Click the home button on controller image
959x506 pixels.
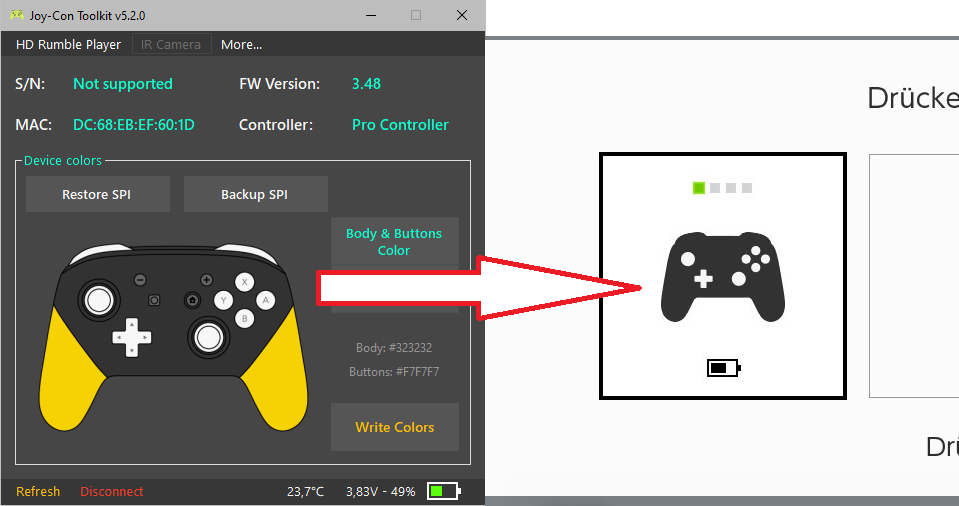(x=193, y=300)
